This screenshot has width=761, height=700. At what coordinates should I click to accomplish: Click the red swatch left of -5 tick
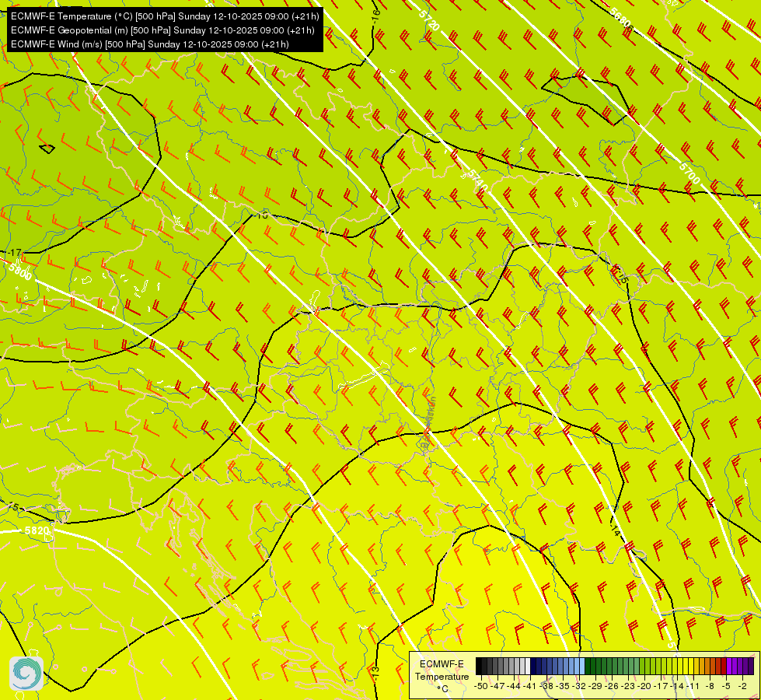pyautogui.click(x=724, y=666)
